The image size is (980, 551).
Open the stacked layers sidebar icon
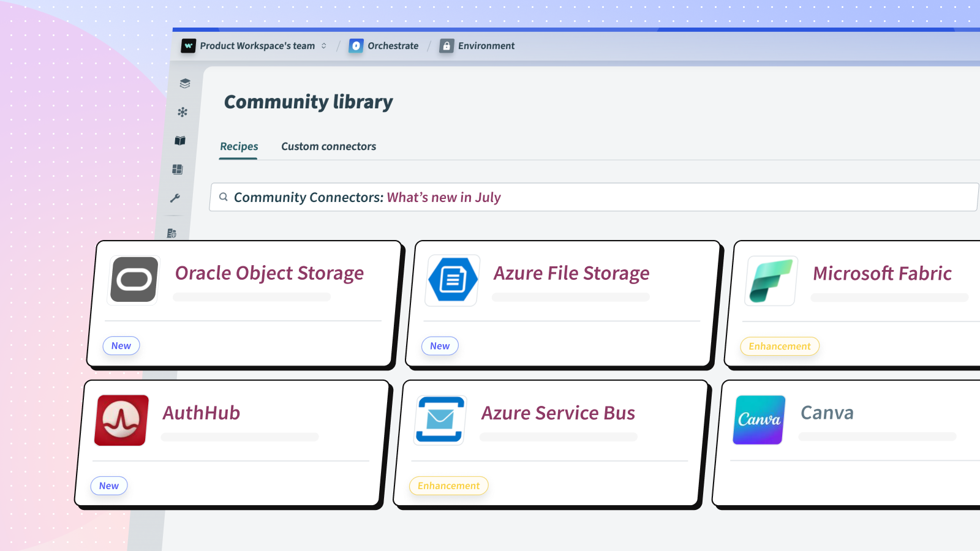coord(185,83)
